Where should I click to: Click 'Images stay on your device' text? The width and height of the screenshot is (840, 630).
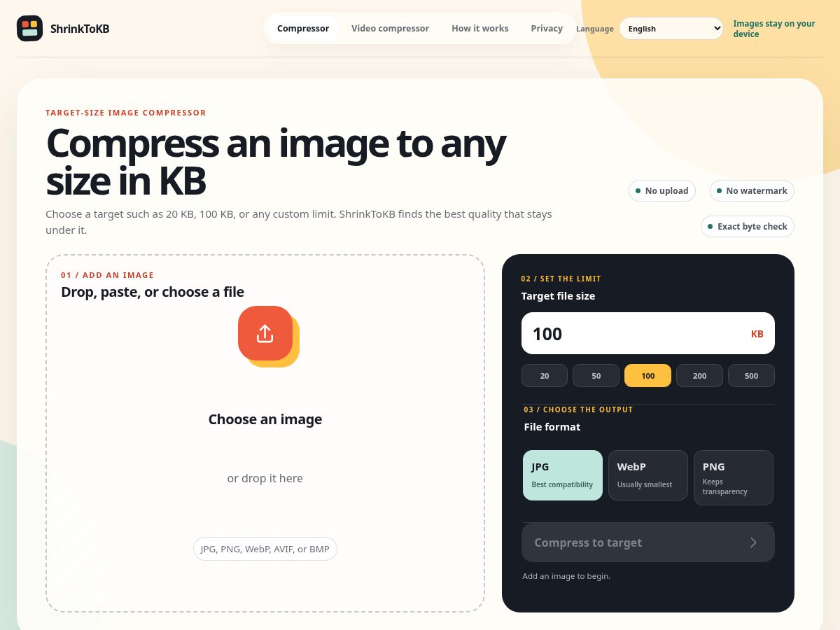click(x=774, y=29)
